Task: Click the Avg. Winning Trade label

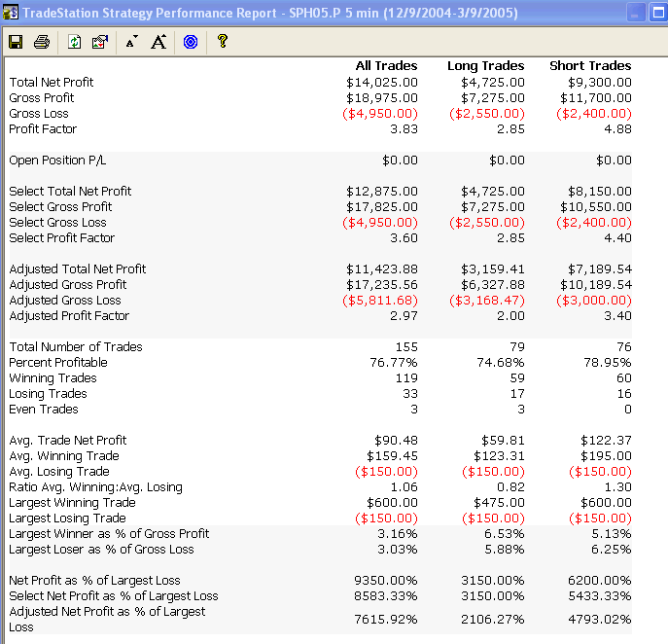Action: point(64,455)
